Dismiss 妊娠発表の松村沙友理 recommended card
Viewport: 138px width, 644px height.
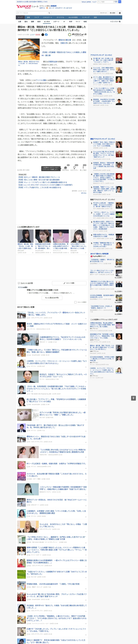click(x=50, y=253)
